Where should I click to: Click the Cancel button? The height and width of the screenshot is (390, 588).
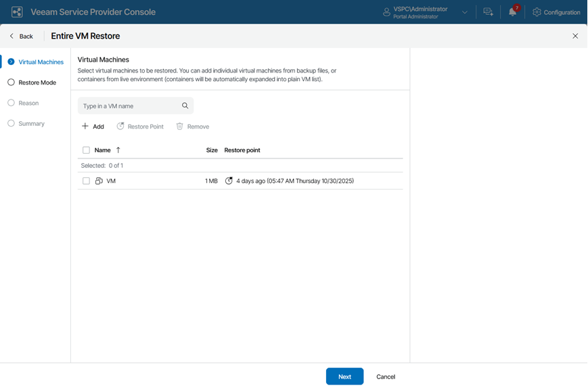click(386, 376)
